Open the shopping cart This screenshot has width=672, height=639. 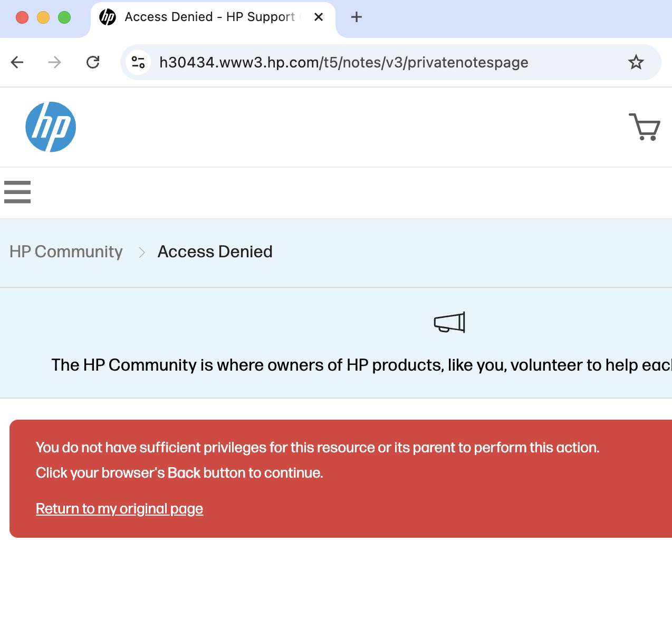(x=644, y=127)
